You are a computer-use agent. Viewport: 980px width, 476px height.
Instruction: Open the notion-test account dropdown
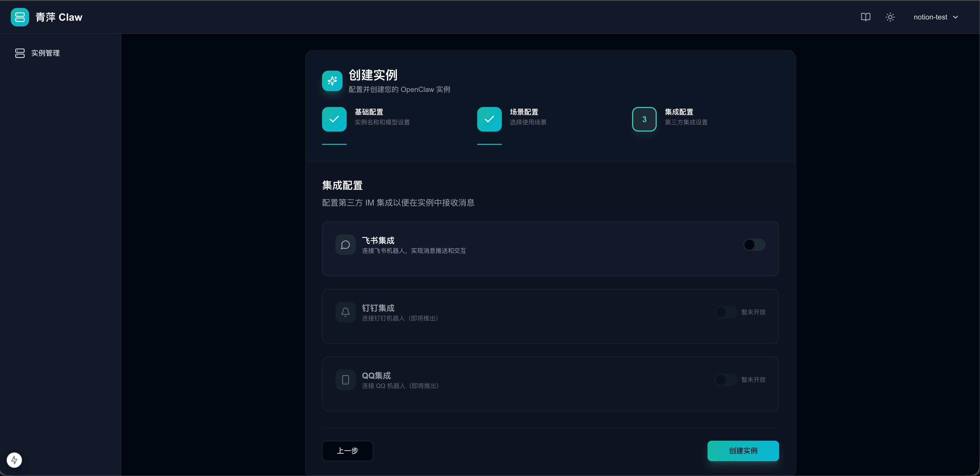pos(930,17)
